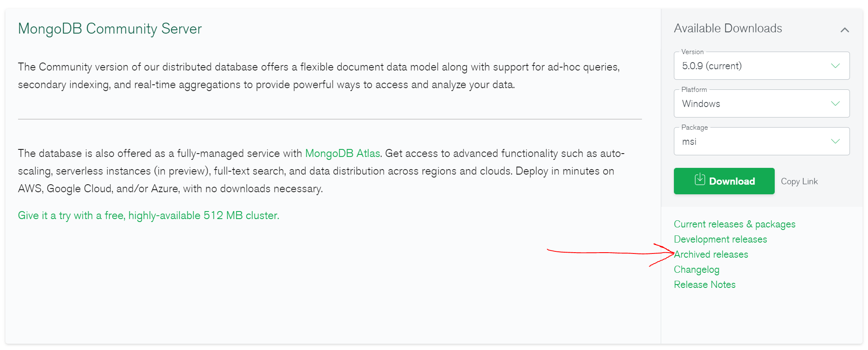Viewport: 868px width, 350px height.
Task: Open the Platform field showing Windows
Action: [752, 104]
